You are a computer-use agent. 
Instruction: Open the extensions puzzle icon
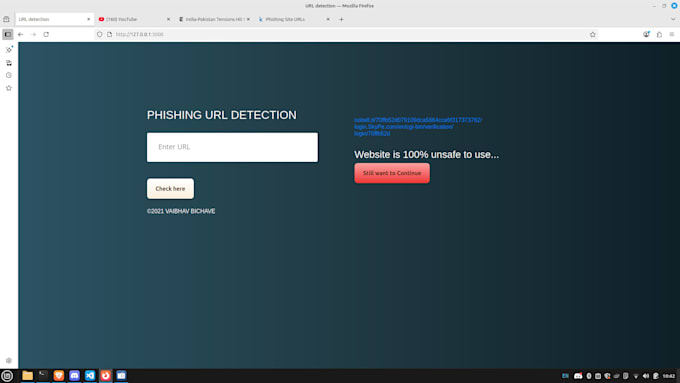(x=659, y=34)
